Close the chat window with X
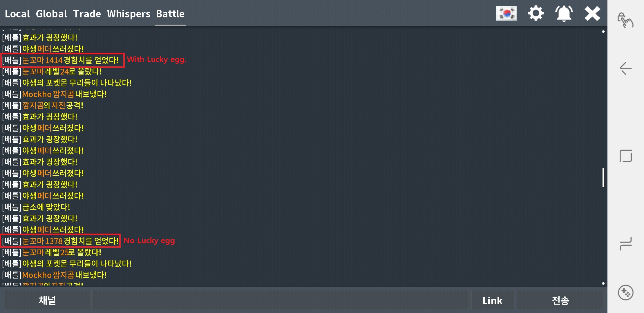The image size is (644, 313). (592, 13)
